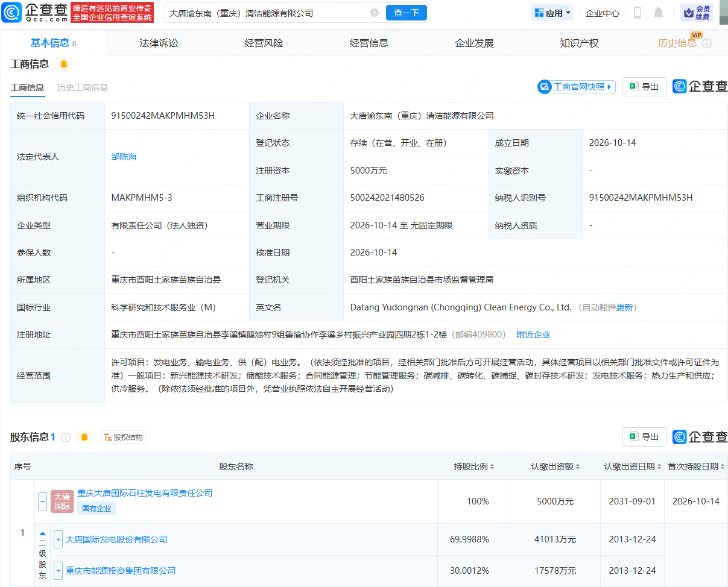Click the red slogan banner 缔造有远见的商业传奇
Image resolution: width=728 pixels, height=587 pixels.
[x=113, y=12]
